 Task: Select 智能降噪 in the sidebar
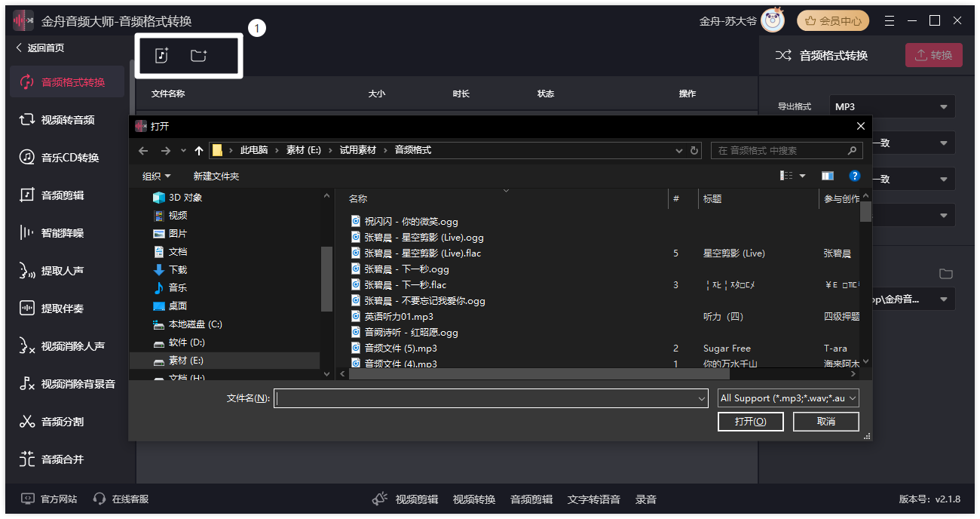tap(62, 233)
